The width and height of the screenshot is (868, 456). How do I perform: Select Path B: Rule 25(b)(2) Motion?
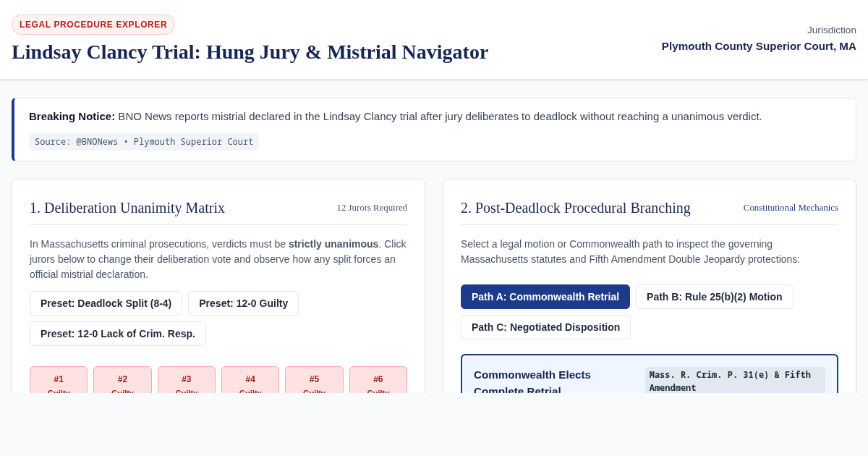pos(715,297)
